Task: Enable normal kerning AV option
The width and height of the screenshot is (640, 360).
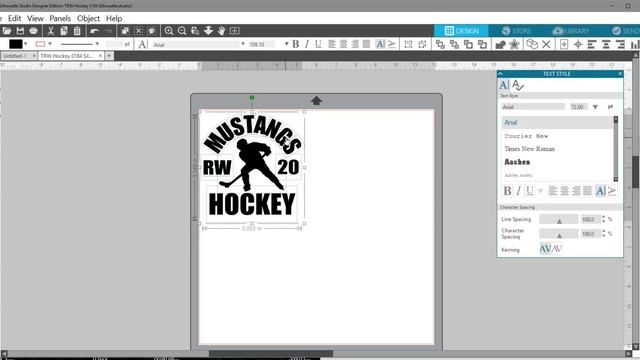Action: click(545, 249)
